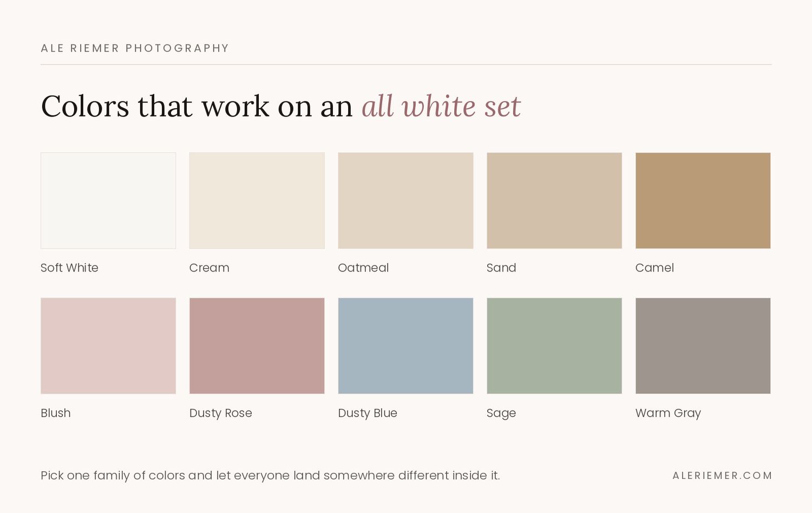Image resolution: width=812 pixels, height=513 pixels.
Task: Click the 'Dusty Rose' label text
Action: (221, 413)
